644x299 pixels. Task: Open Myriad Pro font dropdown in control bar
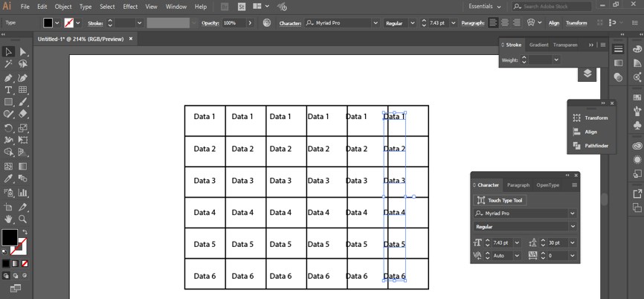(x=375, y=23)
